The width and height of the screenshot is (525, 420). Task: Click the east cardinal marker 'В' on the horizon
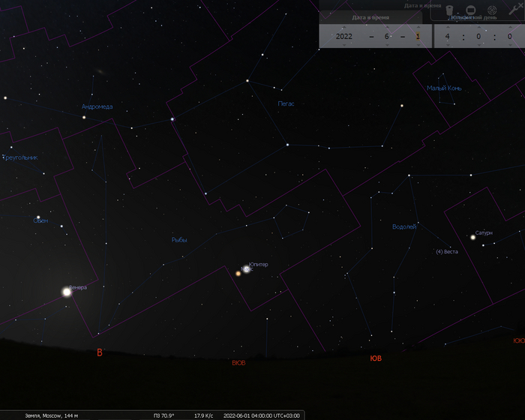pyautogui.click(x=100, y=352)
